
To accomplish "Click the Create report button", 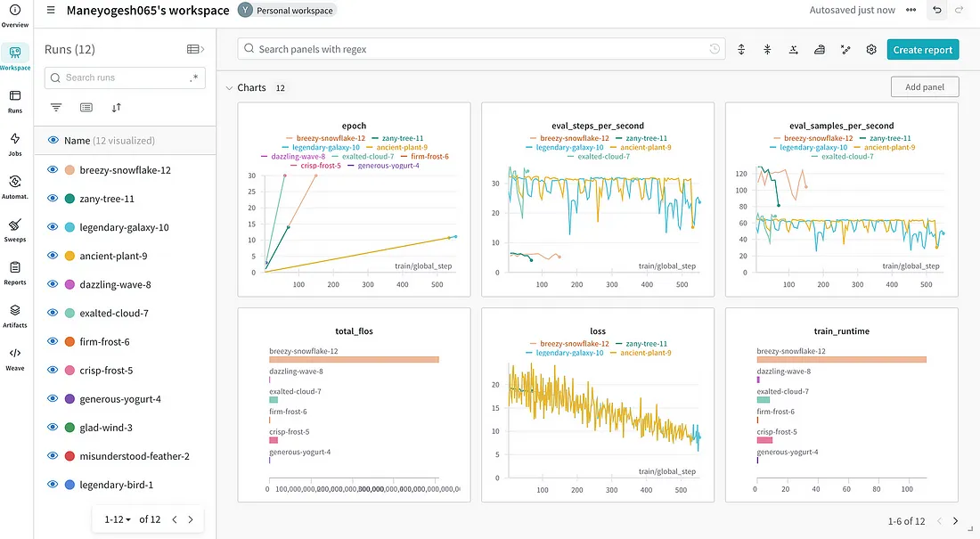I will point(922,49).
